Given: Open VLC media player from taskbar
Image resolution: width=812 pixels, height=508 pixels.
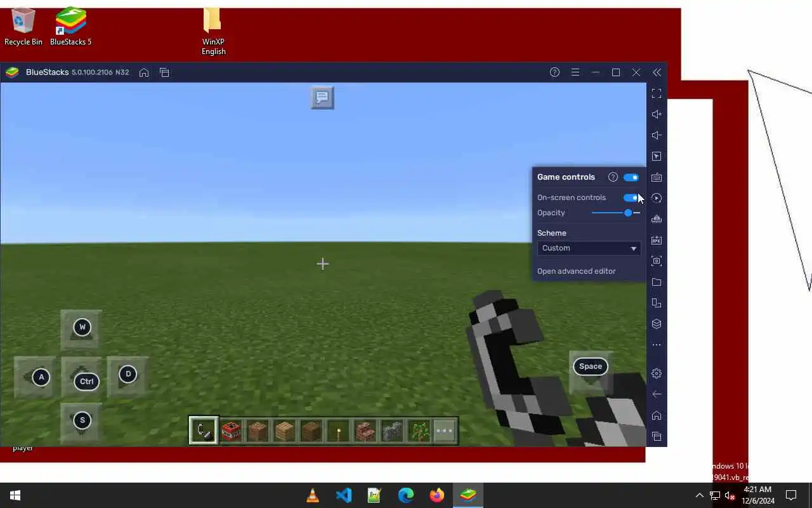Looking at the screenshot, I should tap(313, 495).
